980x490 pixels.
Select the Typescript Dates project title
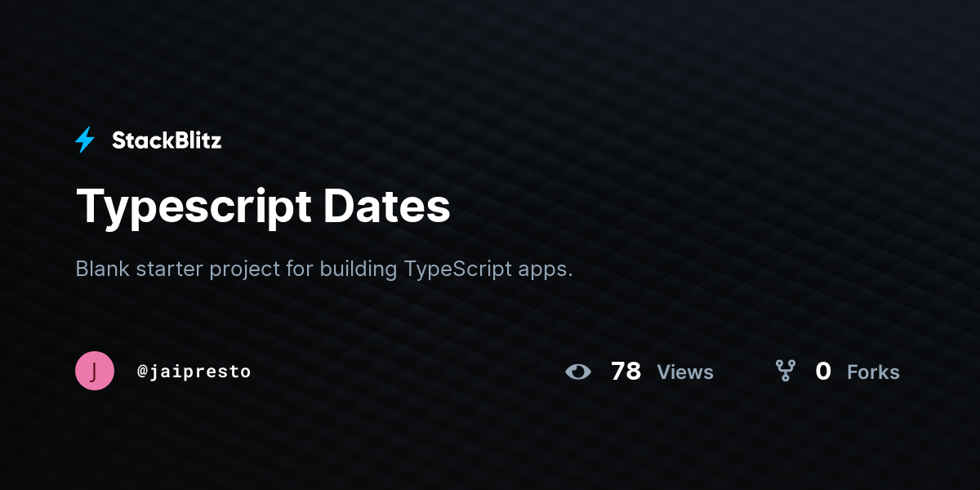point(263,207)
